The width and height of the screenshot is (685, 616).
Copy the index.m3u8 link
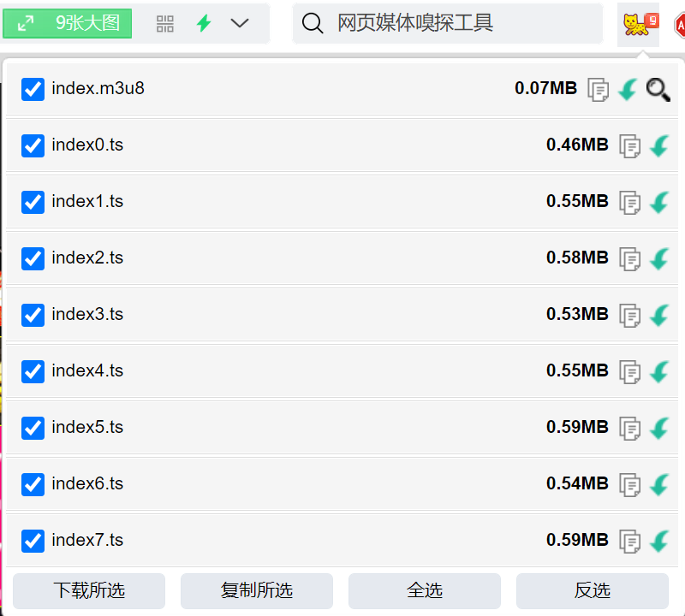point(598,90)
